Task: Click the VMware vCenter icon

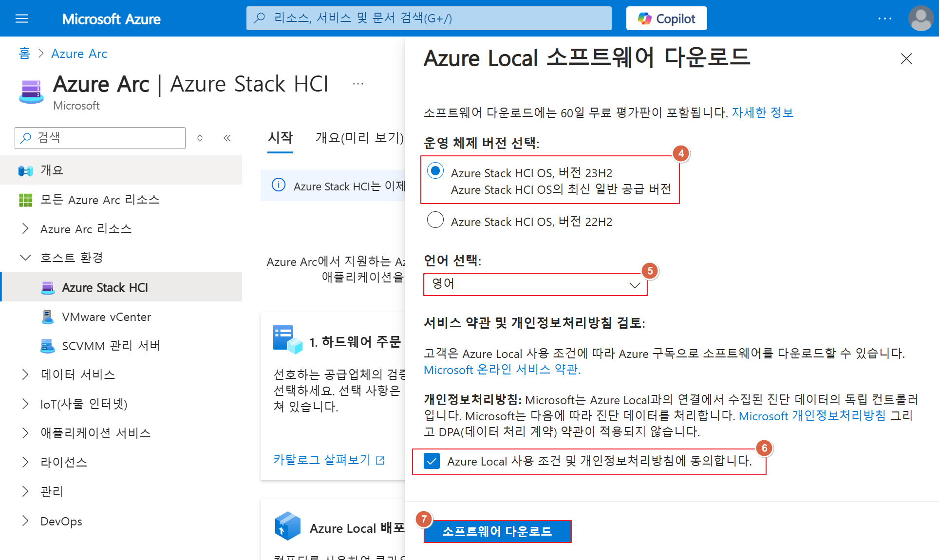Action: coord(48,317)
